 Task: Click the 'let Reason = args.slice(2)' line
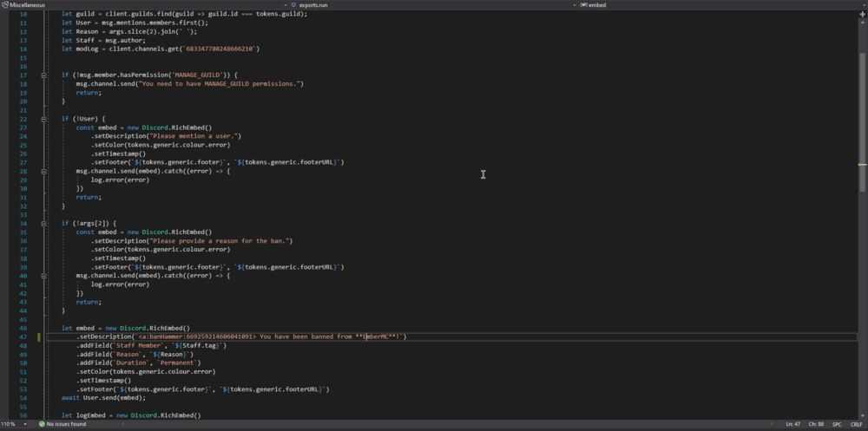[x=129, y=31]
